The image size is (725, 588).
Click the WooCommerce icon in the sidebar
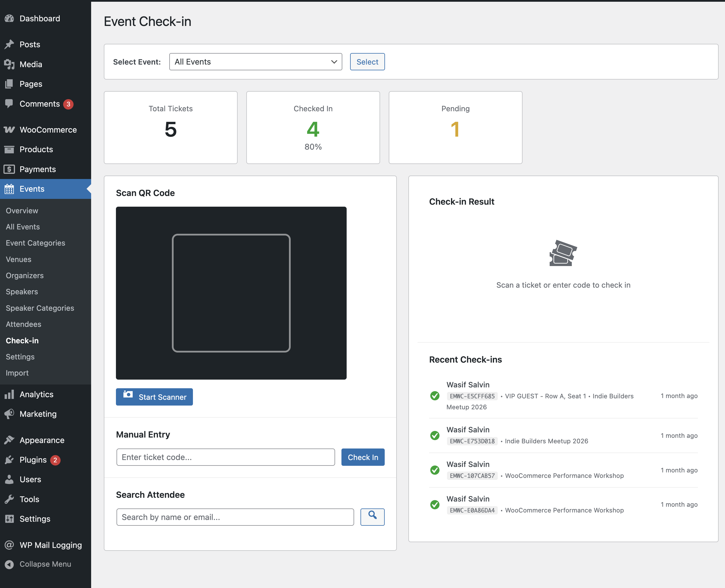pyautogui.click(x=9, y=129)
